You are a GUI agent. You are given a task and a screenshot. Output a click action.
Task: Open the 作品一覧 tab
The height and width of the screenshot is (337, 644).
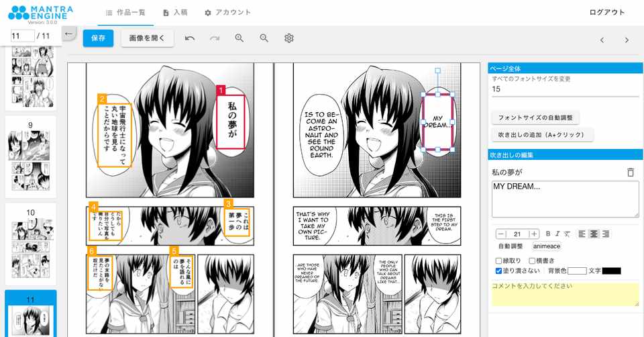[x=125, y=13]
